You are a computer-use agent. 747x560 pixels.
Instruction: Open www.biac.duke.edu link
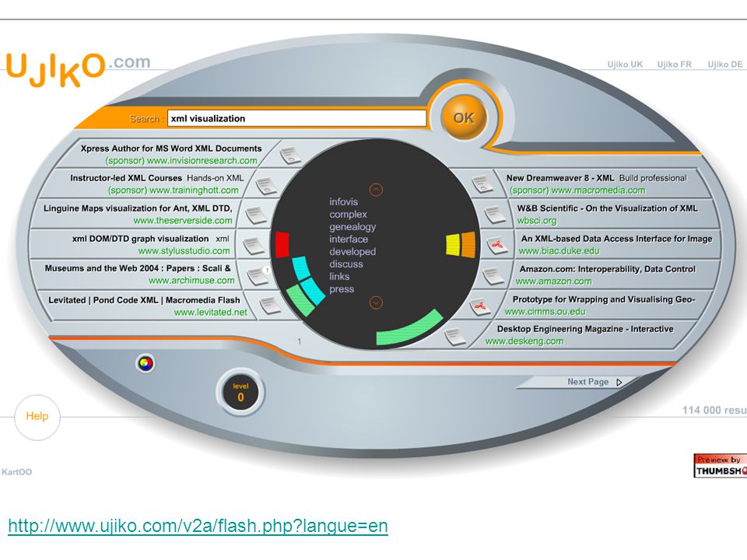tap(559, 251)
